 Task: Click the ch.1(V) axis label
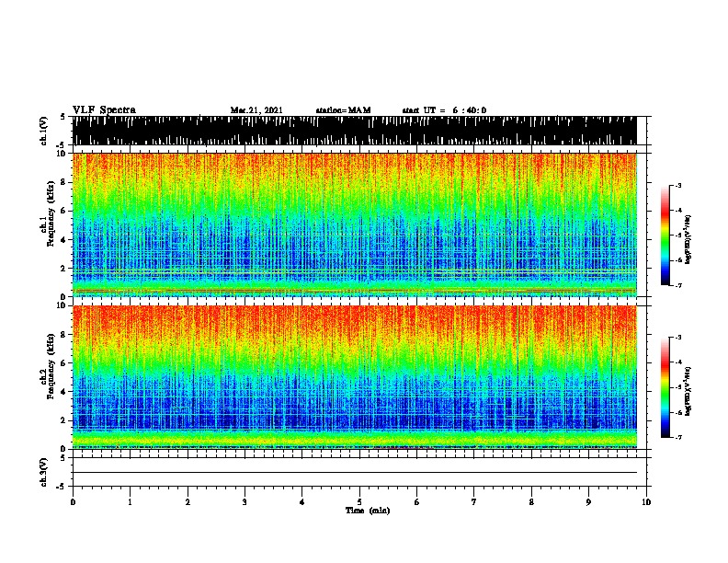(44, 131)
